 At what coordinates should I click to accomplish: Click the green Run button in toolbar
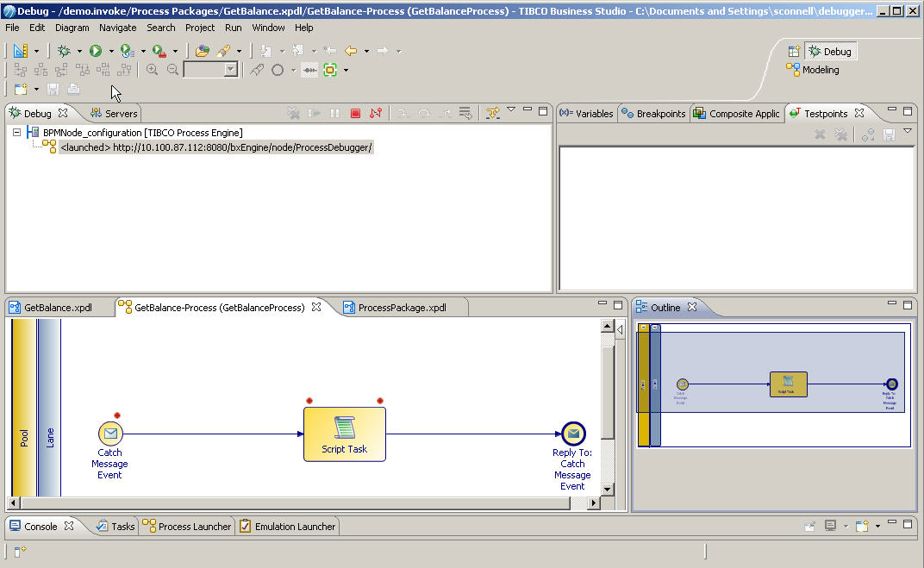[96, 51]
